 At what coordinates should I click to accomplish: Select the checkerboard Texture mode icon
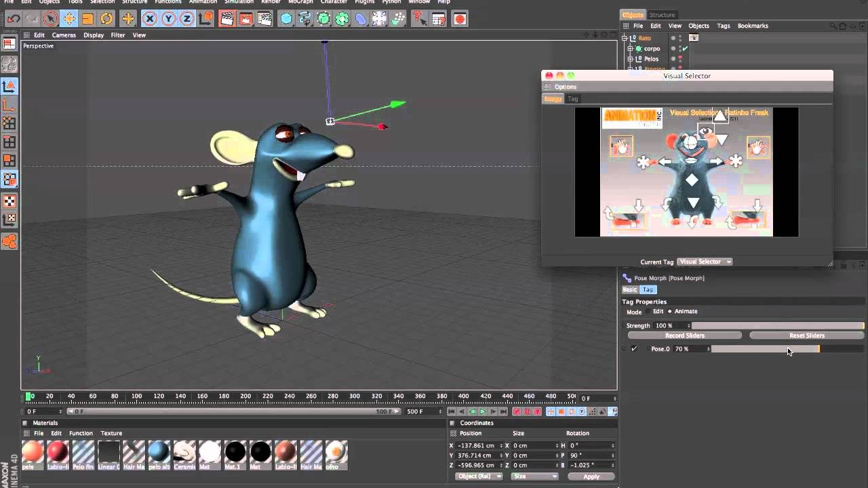pyautogui.click(x=9, y=201)
